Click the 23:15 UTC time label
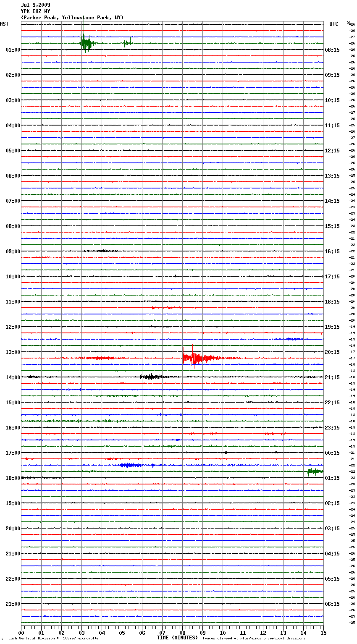357x644 pixels. [332, 428]
